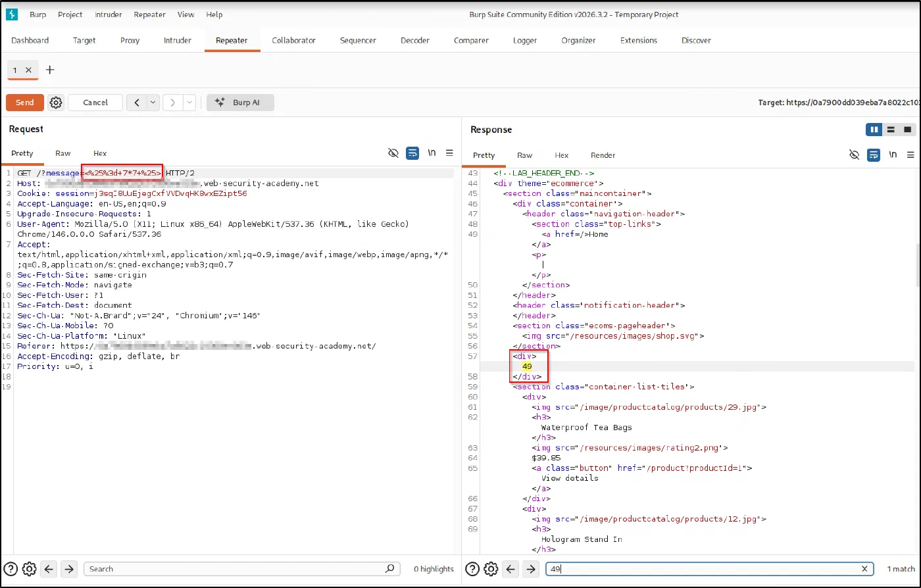Close Repeater tab 1
This screenshot has width=921, height=588.
(x=28, y=70)
